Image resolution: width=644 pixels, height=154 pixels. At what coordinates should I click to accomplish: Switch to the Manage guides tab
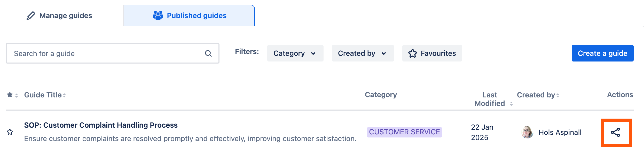65,15
